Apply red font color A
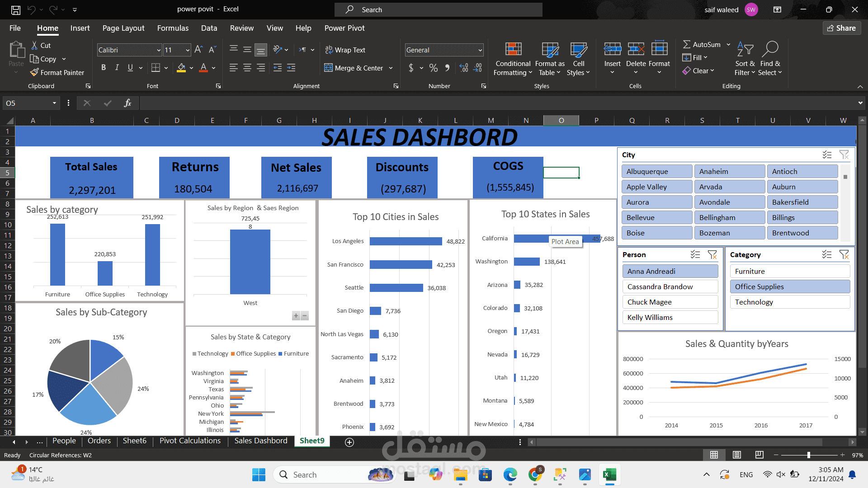This screenshot has width=868, height=488. pos(203,68)
